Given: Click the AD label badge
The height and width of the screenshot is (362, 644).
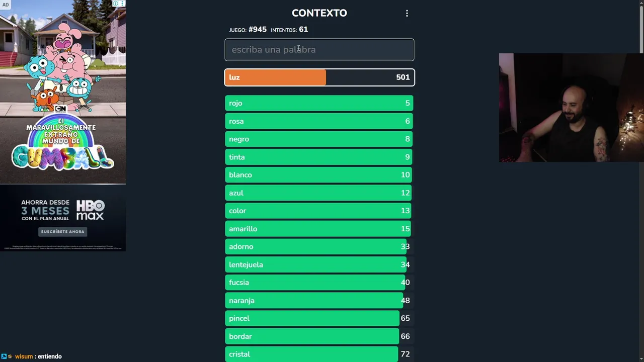Looking at the screenshot, I should pyautogui.click(x=5, y=5).
